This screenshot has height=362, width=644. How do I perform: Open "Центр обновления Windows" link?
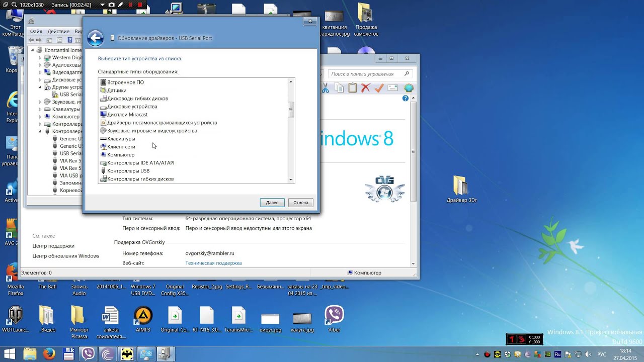tap(66, 256)
